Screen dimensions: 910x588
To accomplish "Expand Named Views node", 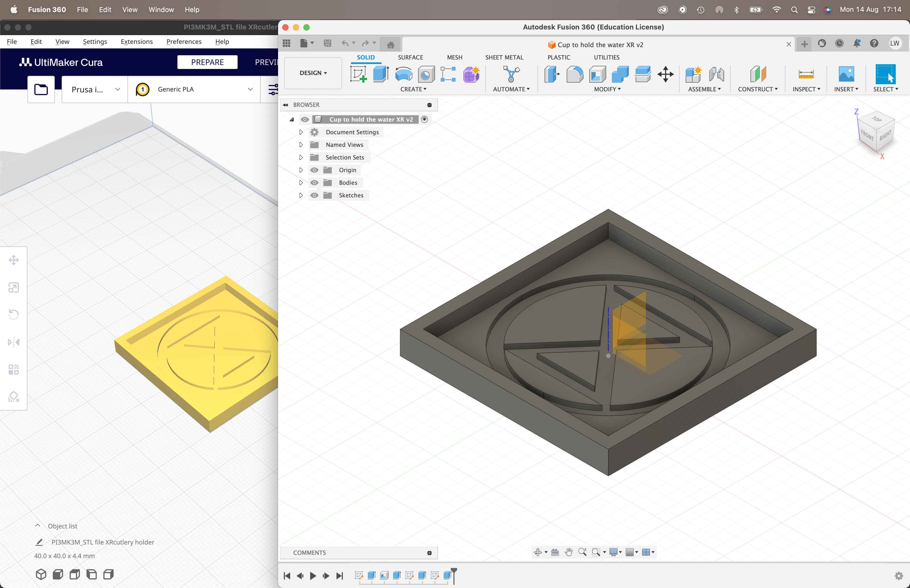I will (301, 145).
